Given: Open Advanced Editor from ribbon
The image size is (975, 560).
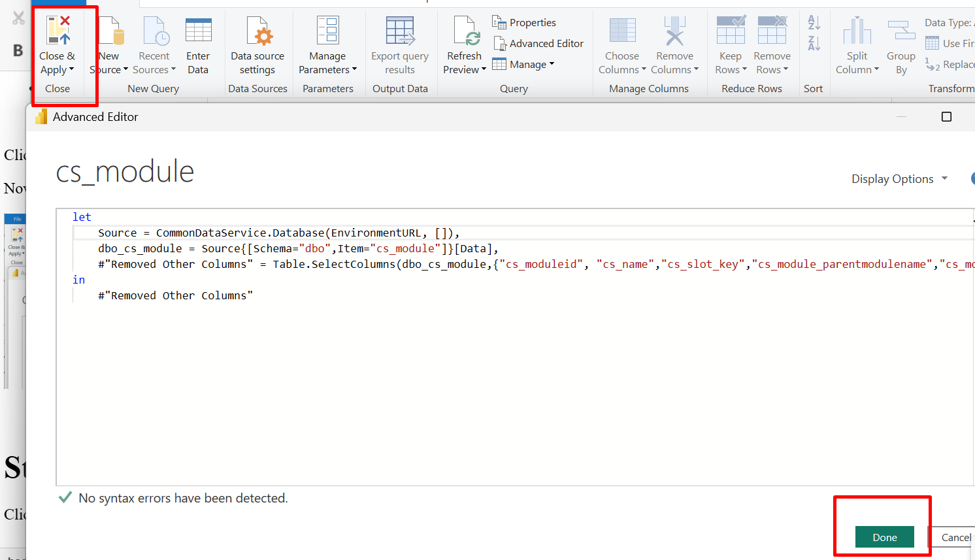Looking at the screenshot, I should pos(539,44).
